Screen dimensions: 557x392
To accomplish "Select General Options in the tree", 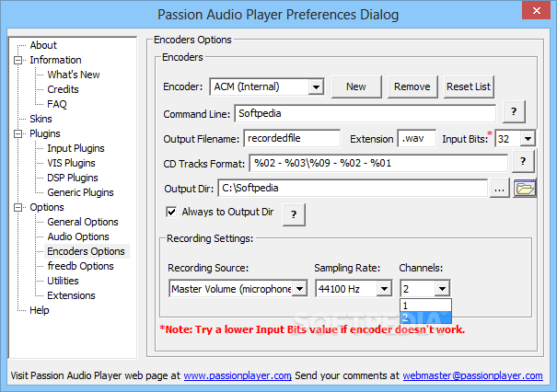I will point(83,223).
